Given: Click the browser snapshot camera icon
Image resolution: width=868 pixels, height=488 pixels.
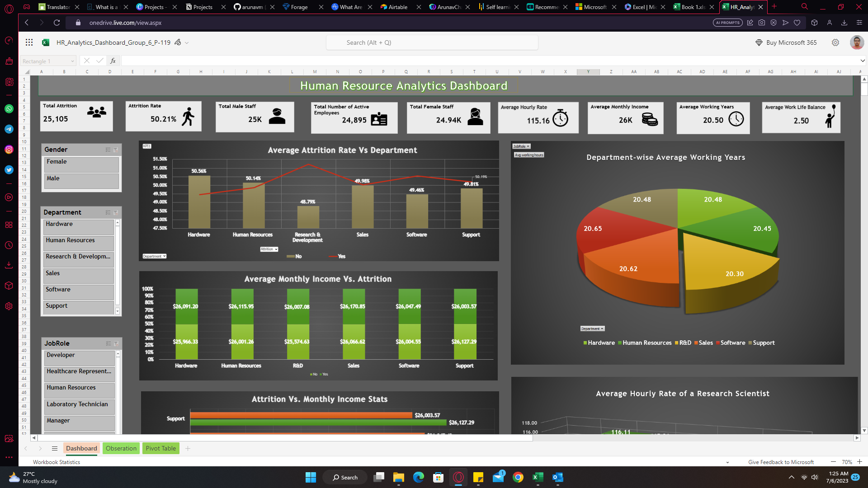Looking at the screenshot, I should tap(762, 23).
